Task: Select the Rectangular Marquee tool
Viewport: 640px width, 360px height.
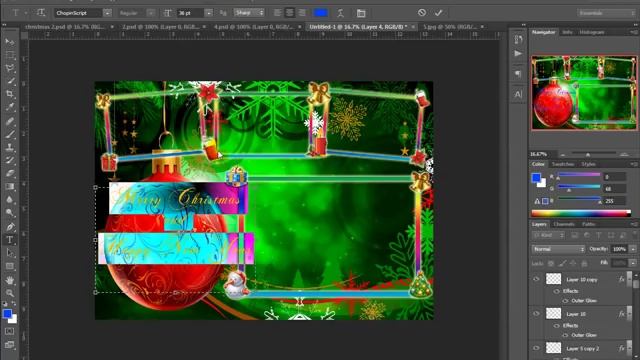Action: (10, 55)
